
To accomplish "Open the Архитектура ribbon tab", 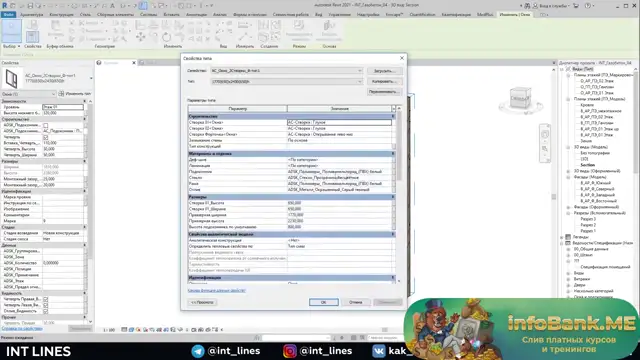I will (31, 14).
